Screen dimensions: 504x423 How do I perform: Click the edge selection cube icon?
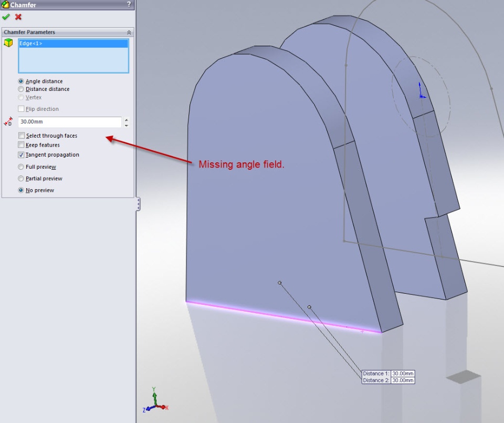(x=8, y=43)
